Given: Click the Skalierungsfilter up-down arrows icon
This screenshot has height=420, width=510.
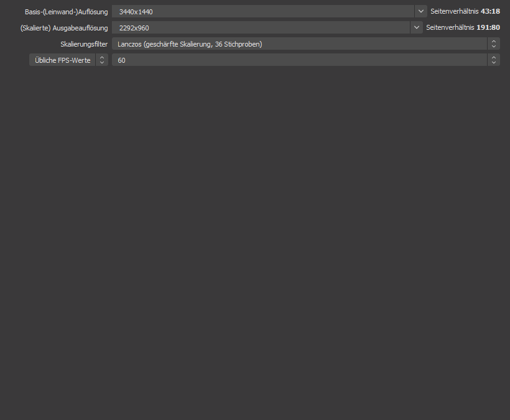Looking at the screenshot, I should click(494, 43).
